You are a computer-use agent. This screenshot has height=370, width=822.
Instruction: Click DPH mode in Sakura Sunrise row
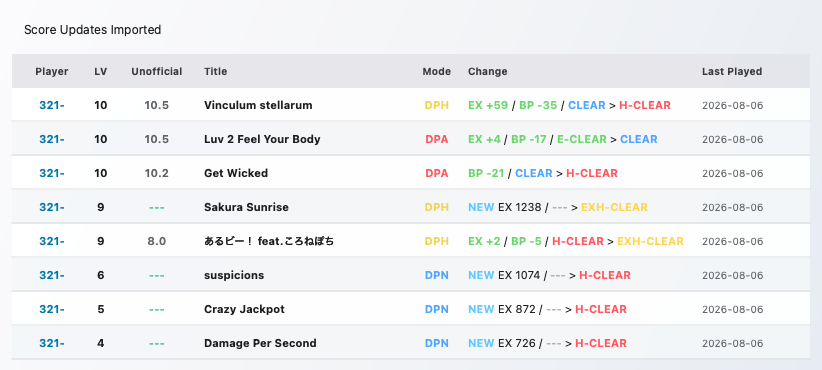(x=437, y=208)
